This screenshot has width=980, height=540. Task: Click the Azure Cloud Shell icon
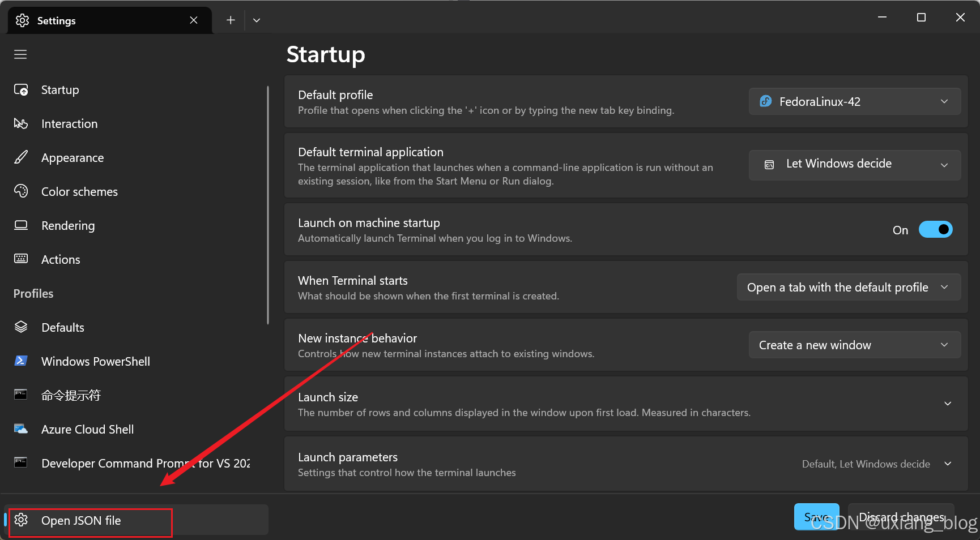(x=21, y=428)
